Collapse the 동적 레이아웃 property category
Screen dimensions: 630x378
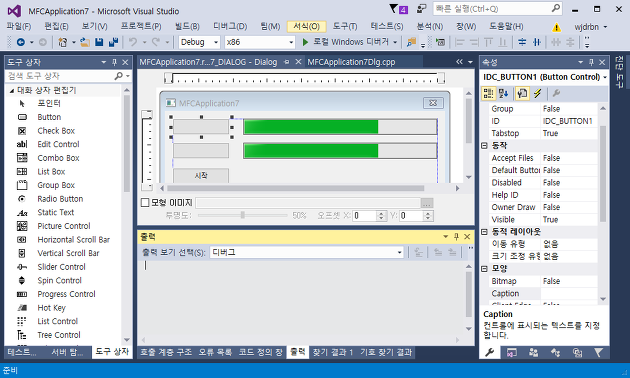485,232
